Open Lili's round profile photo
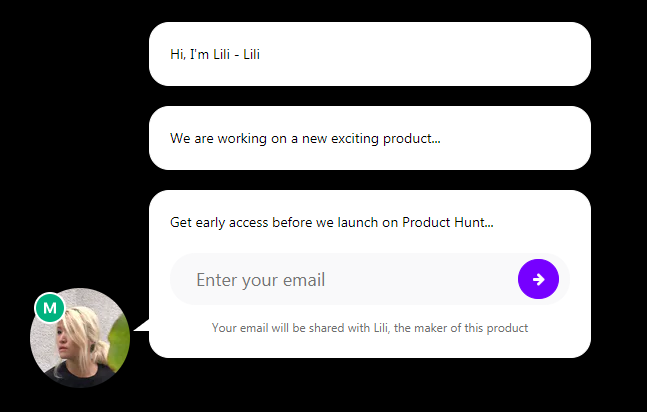Viewport: 647px width, 412px height. 80,338
